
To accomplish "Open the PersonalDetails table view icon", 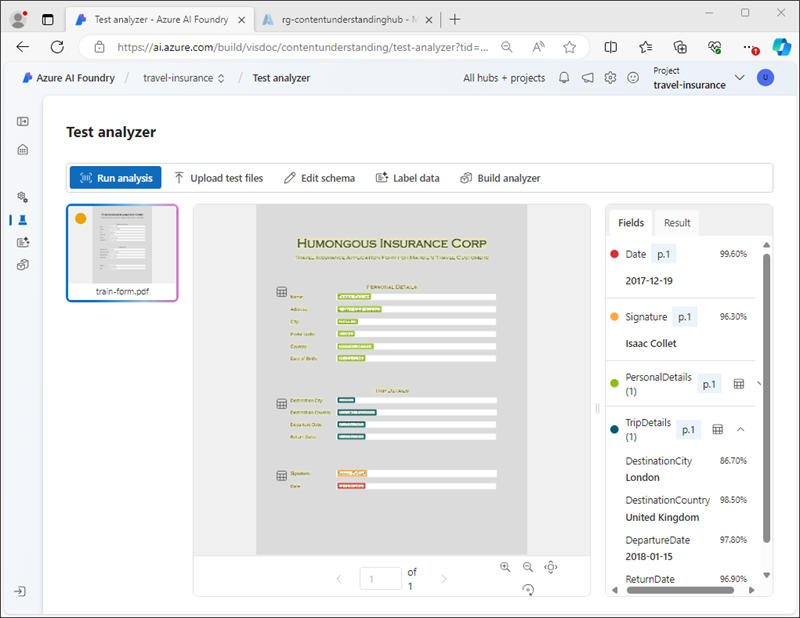I will (x=738, y=384).
